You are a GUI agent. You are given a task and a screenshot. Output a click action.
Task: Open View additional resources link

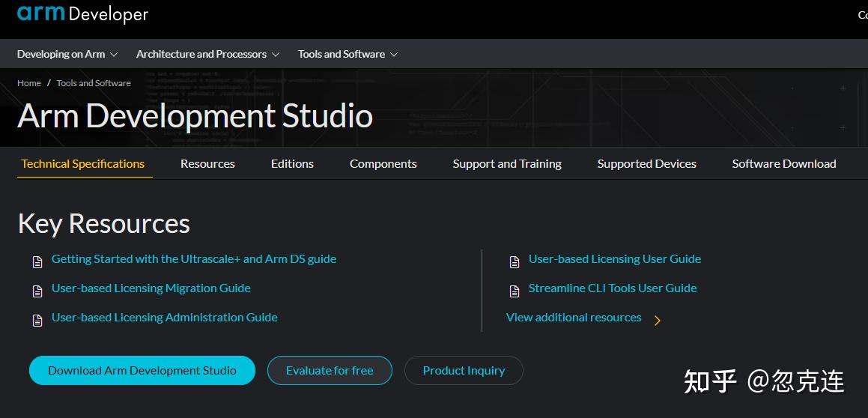pos(574,318)
